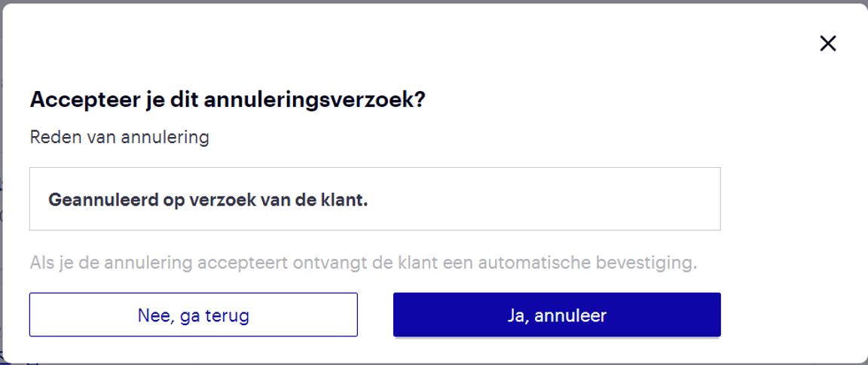Decline via the white outlined button
Viewport: 868px width, 365px height.
pos(194,315)
